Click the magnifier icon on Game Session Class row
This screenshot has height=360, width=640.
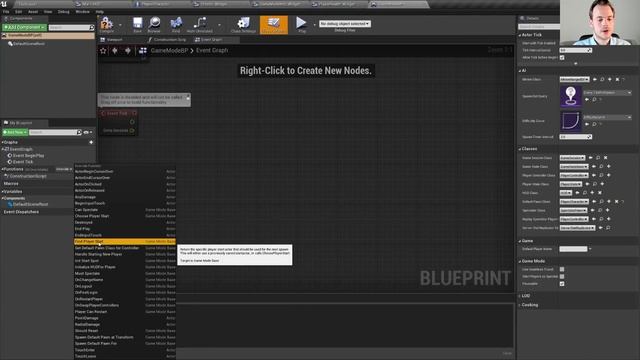(598, 158)
